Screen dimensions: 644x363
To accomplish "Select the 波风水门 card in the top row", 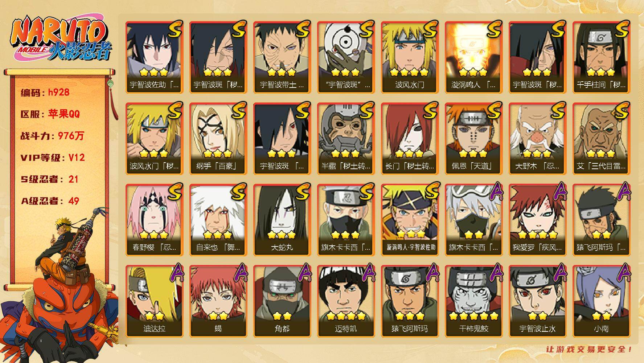I will tap(410, 57).
